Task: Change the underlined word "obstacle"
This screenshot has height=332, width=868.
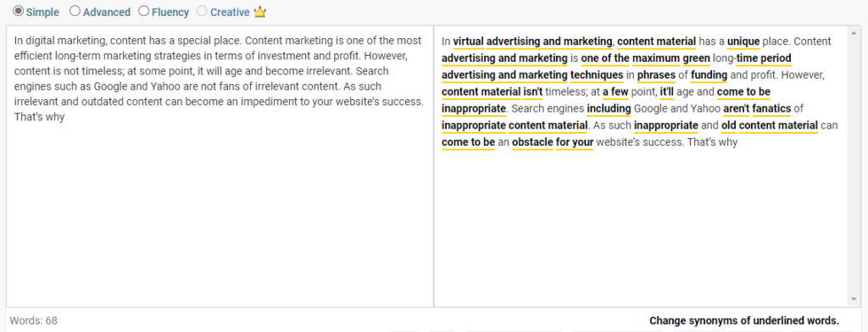Action: click(532, 142)
